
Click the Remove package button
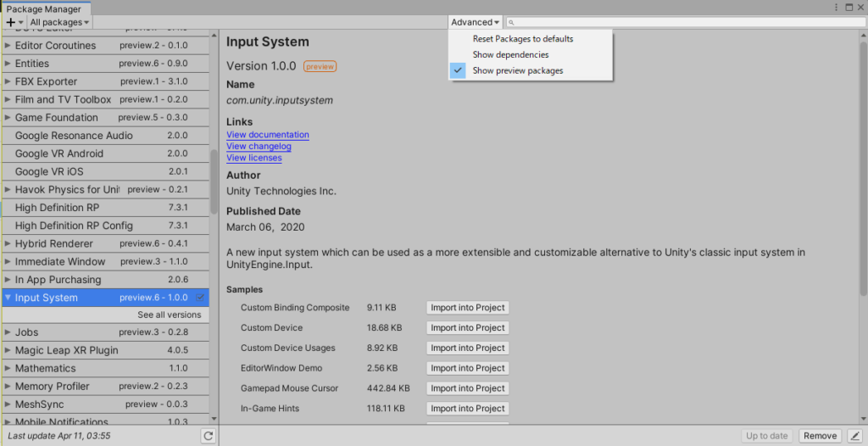click(821, 436)
